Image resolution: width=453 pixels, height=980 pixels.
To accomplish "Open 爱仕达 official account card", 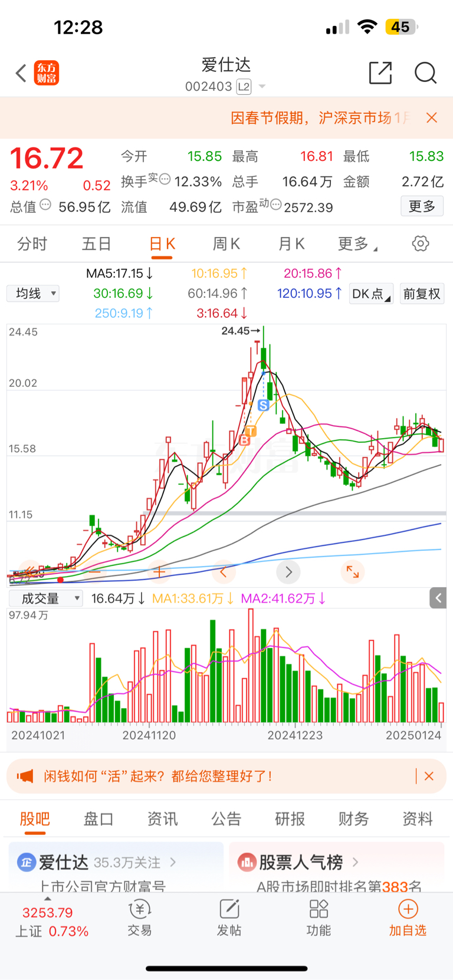I will (116, 867).
